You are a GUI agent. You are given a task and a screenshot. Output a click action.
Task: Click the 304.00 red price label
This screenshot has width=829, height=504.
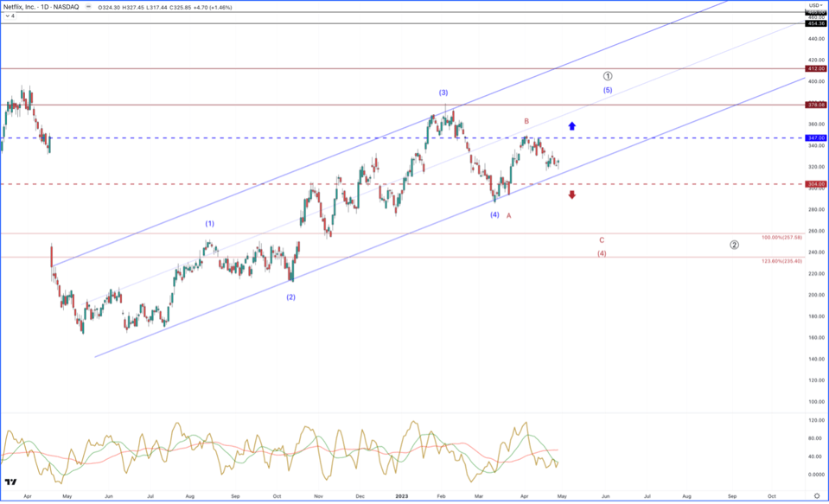pos(816,184)
